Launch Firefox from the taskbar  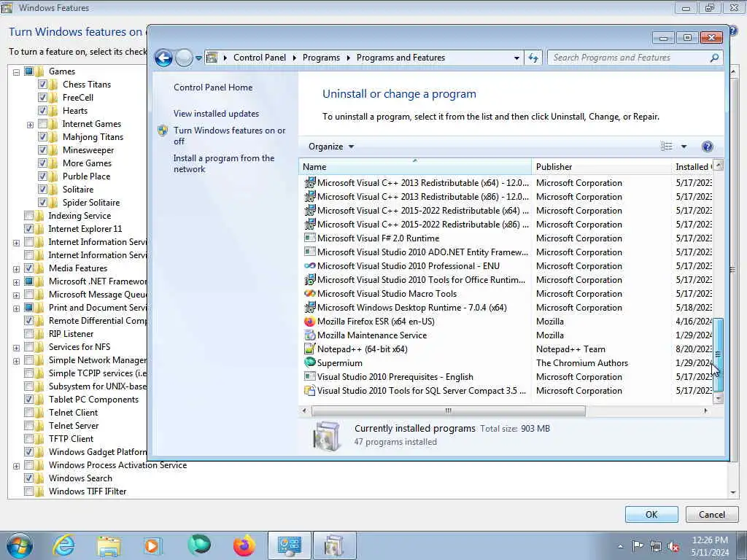(x=244, y=545)
